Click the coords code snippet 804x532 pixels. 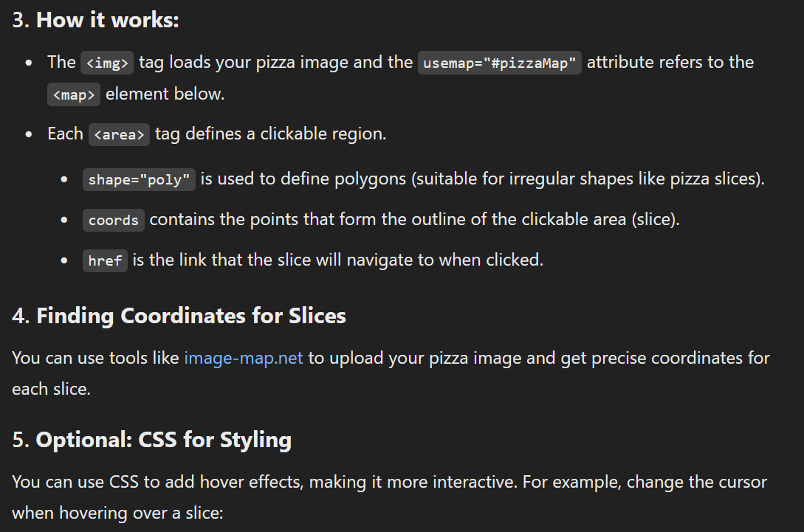(114, 220)
